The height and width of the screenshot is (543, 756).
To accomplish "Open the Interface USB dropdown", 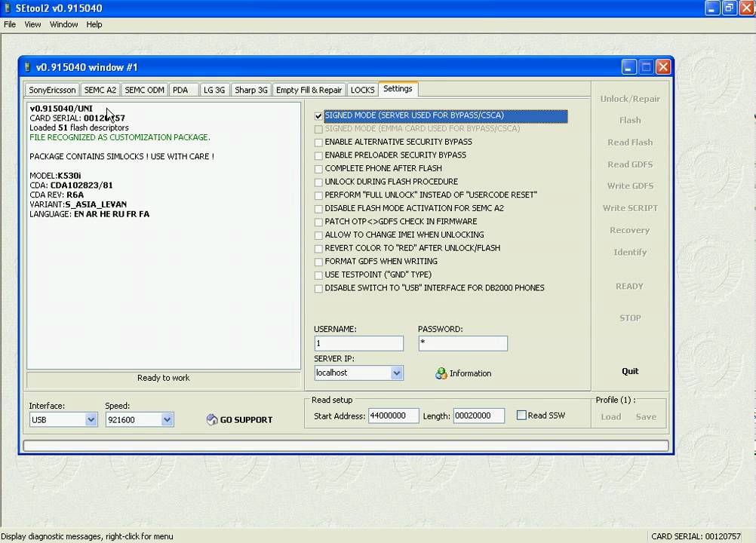I will (91, 419).
